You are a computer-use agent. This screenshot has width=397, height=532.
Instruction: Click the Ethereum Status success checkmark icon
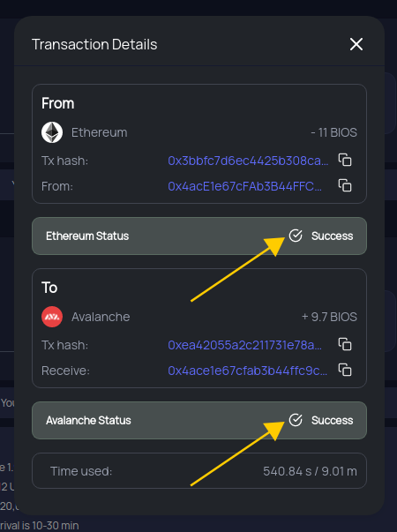pos(296,236)
